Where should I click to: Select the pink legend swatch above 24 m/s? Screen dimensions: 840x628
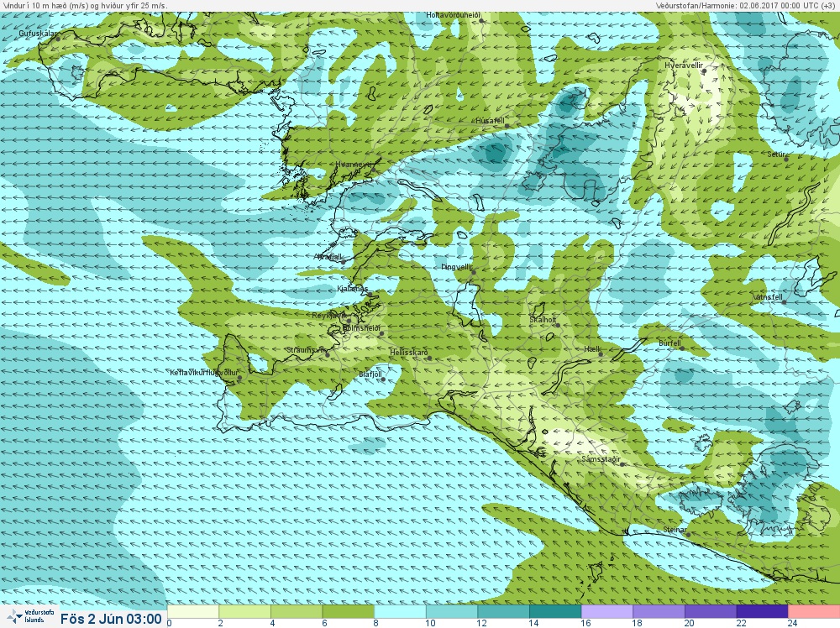814,611
